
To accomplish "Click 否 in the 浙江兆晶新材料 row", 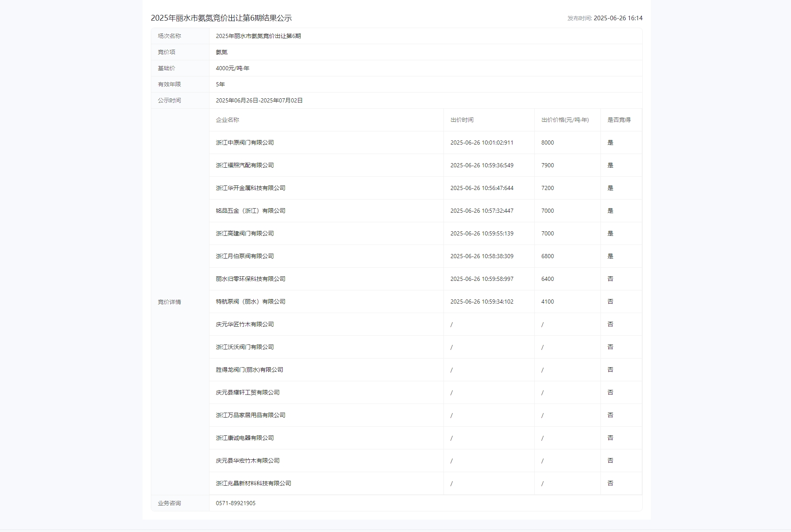I will [x=610, y=483].
